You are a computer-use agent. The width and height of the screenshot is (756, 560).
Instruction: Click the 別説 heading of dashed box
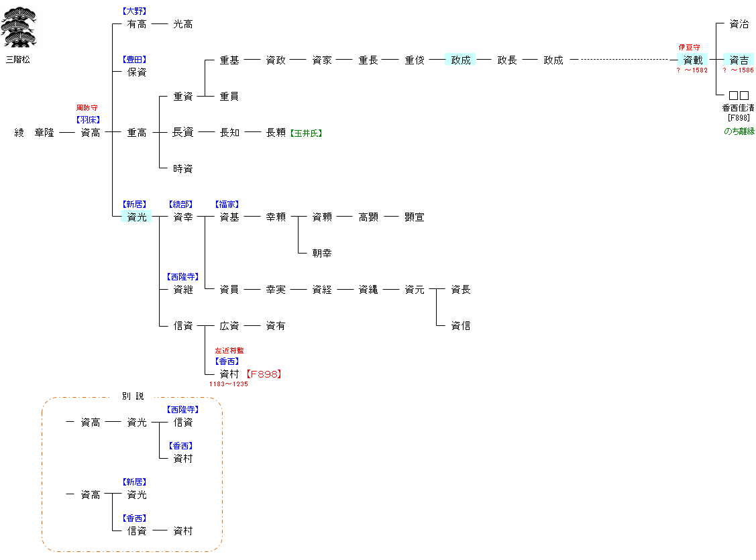pos(132,396)
